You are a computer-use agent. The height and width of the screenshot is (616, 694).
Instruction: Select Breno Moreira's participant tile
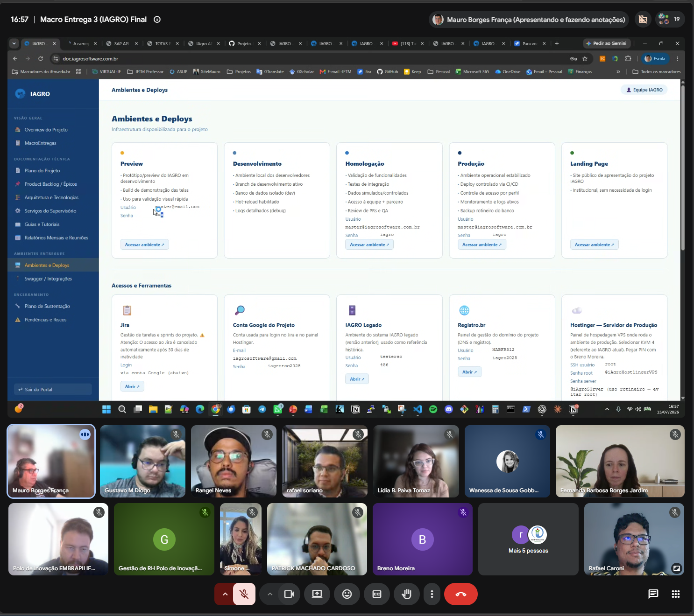[x=423, y=539]
